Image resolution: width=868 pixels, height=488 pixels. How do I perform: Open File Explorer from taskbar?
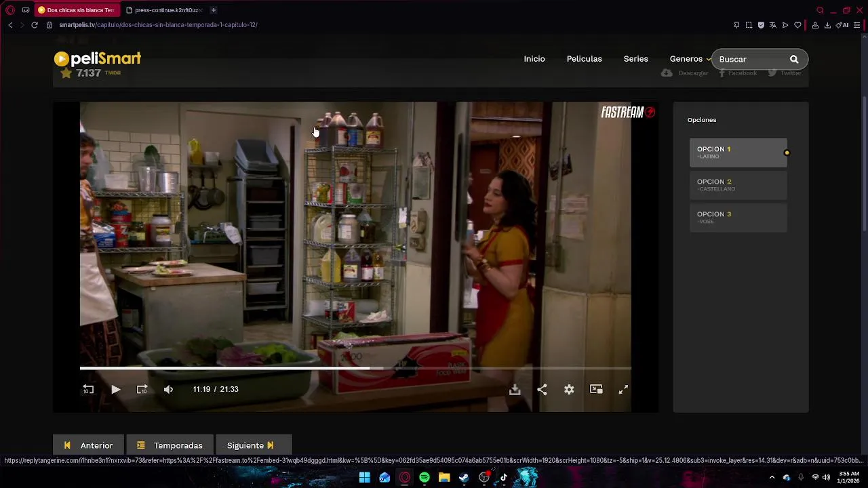pyautogui.click(x=444, y=477)
